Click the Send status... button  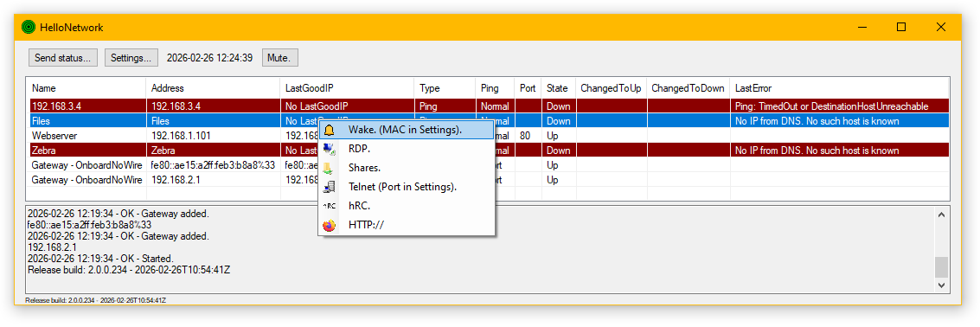[x=63, y=57]
